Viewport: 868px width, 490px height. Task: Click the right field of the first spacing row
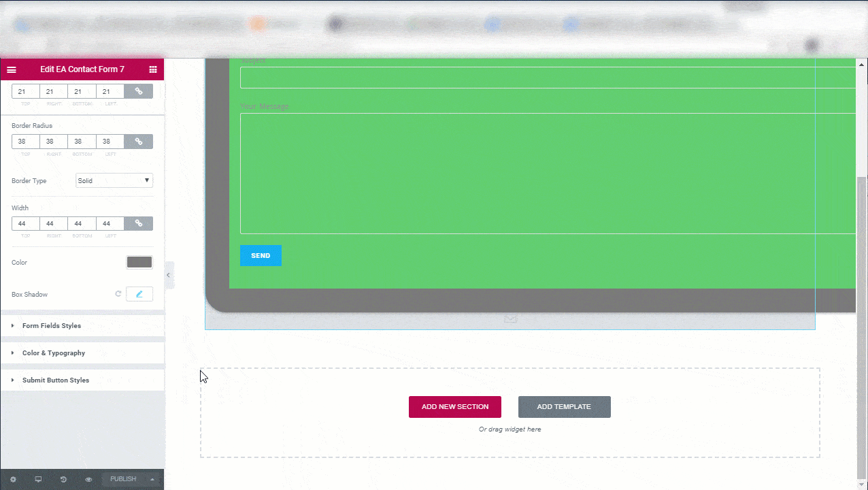(54, 91)
